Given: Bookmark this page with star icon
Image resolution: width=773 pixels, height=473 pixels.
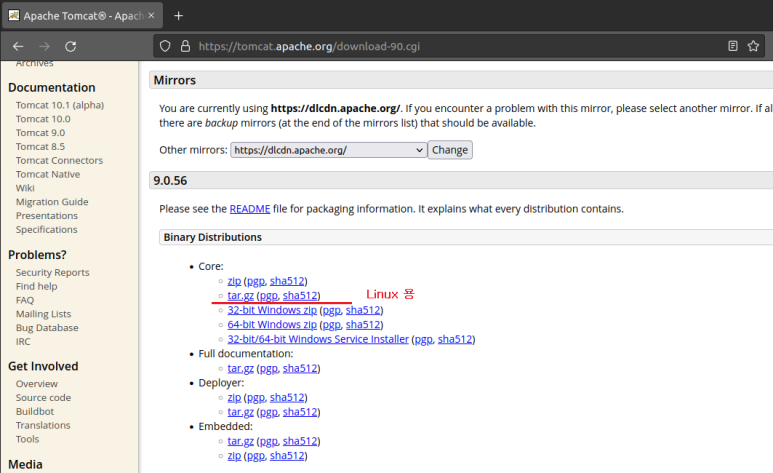Looking at the screenshot, I should tap(753, 46).
